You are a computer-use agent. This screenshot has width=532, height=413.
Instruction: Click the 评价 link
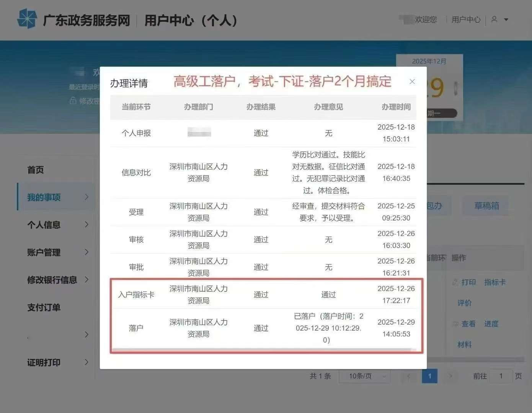click(x=465, y=303)
